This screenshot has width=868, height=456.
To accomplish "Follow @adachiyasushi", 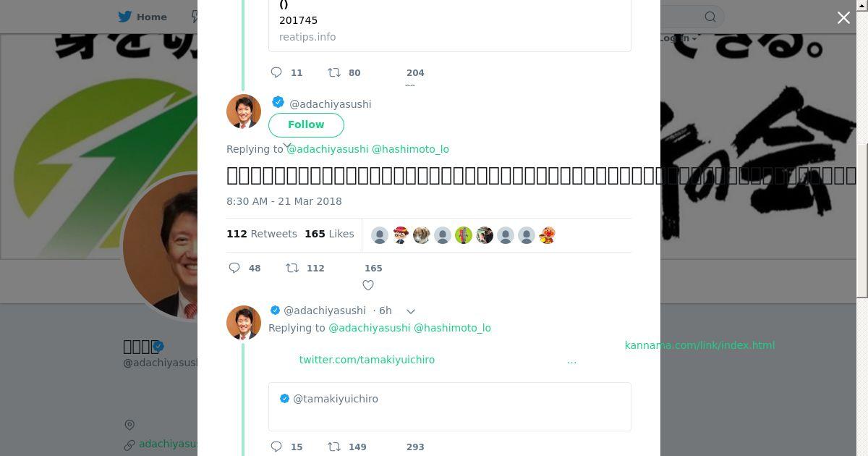I will click(306, 124).
